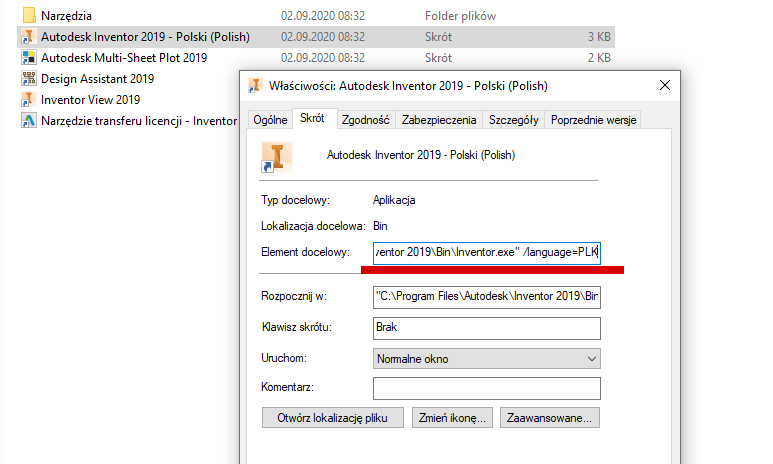This screenshot has height=464, width=773.
Task: Select the Narzędzie transferu licencji - Inventor file name
Action: 139,121
